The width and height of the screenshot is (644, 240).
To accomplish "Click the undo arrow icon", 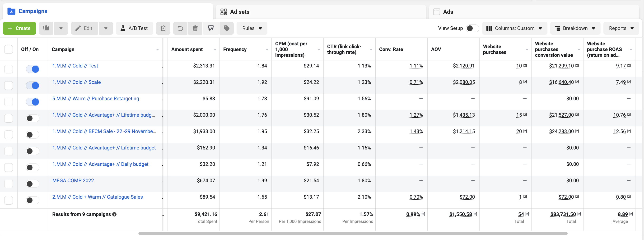I will [x=180, y=28].
